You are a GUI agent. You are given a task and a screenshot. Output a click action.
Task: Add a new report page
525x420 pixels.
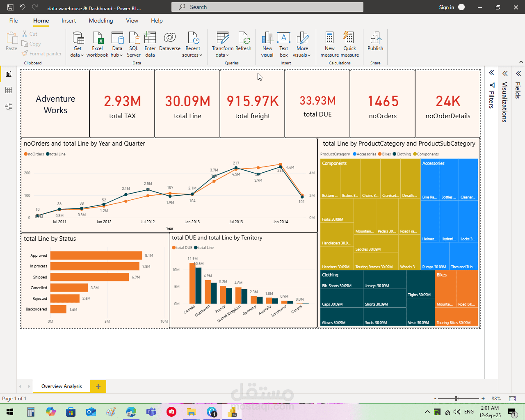tap(98, 386)
